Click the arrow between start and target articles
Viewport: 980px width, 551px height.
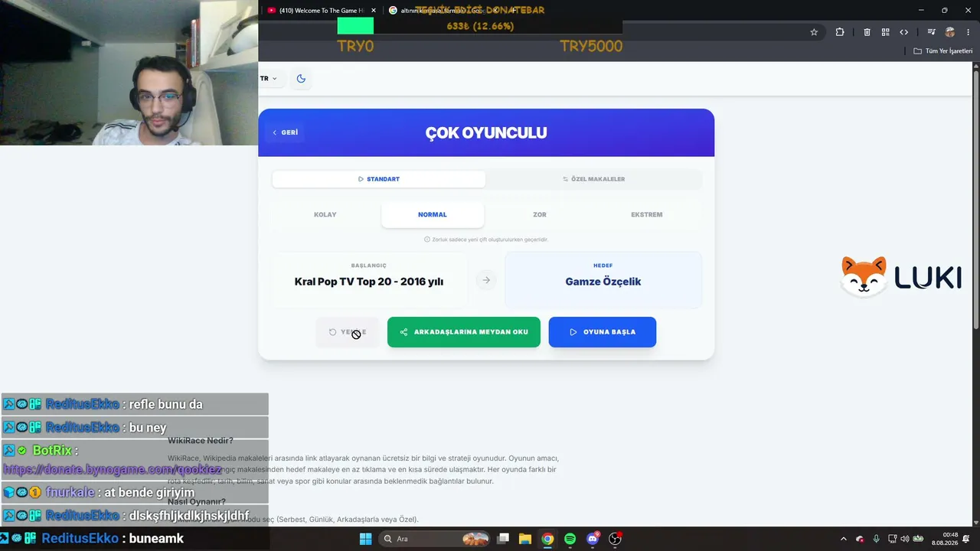pyautogui.click(x=486, y=280)
